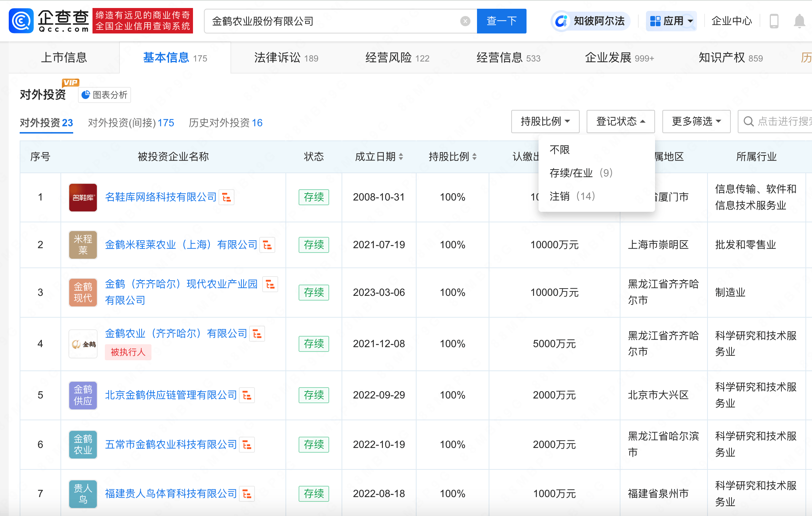Collapse the 登记状态 filter dropdown
812x516 pixels.
[x=620, y=122]
